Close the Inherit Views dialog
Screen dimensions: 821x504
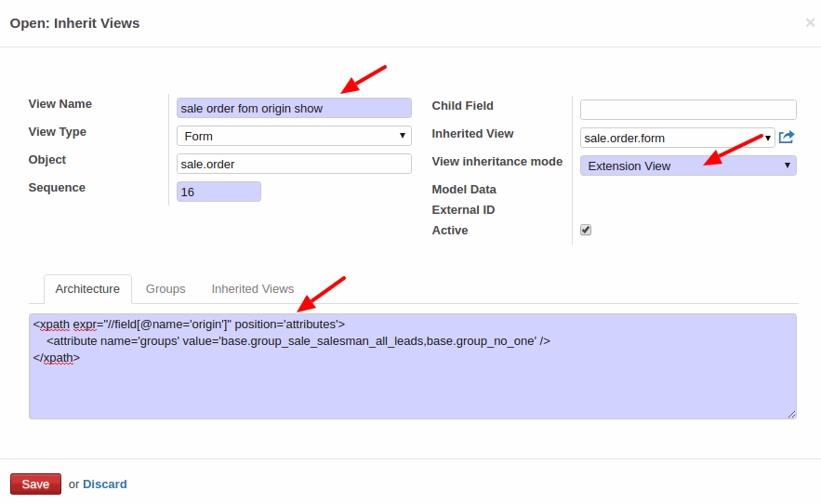(810, 22)
